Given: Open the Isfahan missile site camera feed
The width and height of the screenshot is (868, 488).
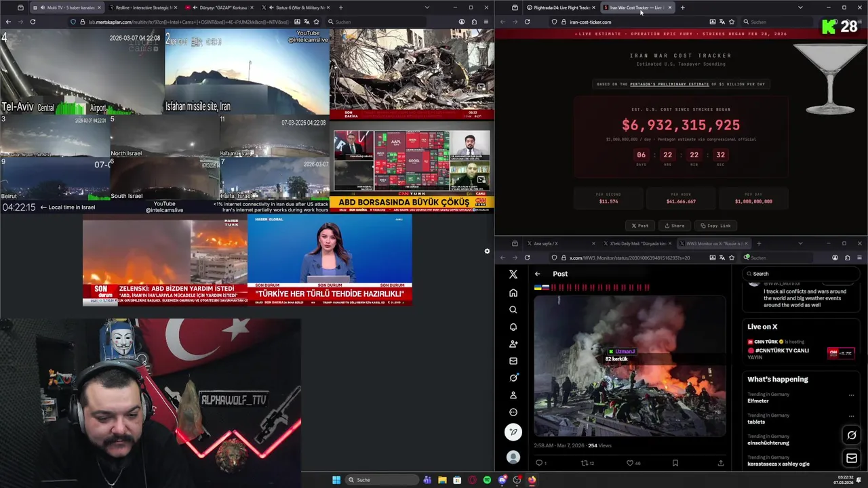Looking at the screenshot, I should [247, 71].
